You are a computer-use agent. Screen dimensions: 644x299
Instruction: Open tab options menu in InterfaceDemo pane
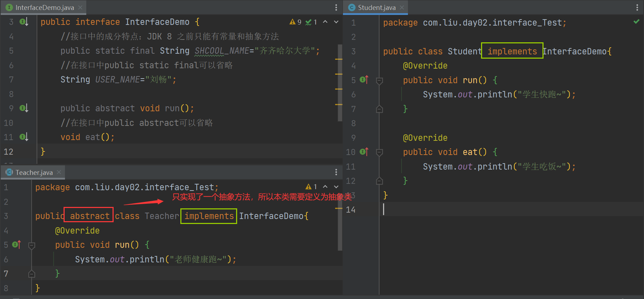(336, 7)
